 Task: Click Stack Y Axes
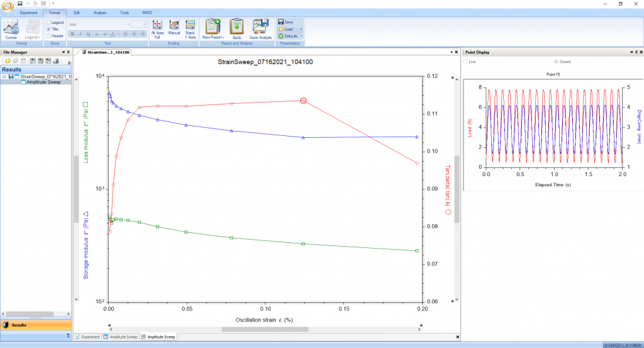click(x=190, y=29)
